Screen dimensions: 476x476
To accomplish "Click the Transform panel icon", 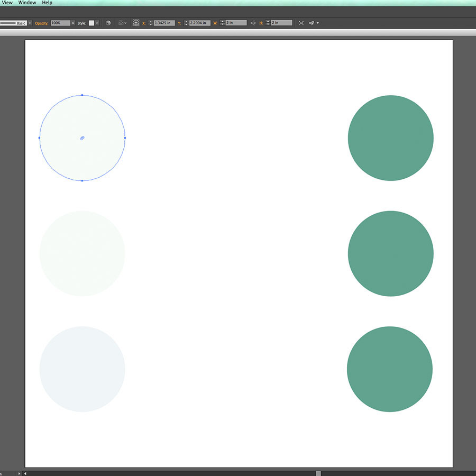I will click(x=301, y=23).
